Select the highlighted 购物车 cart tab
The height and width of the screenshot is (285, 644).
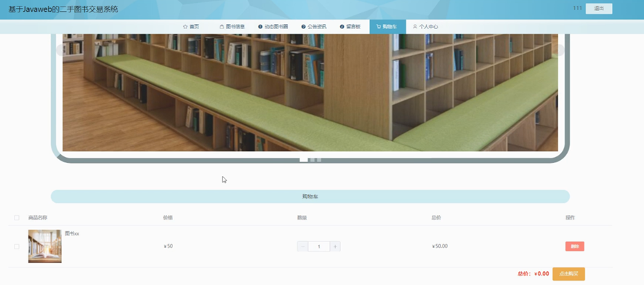coord(387,27)
